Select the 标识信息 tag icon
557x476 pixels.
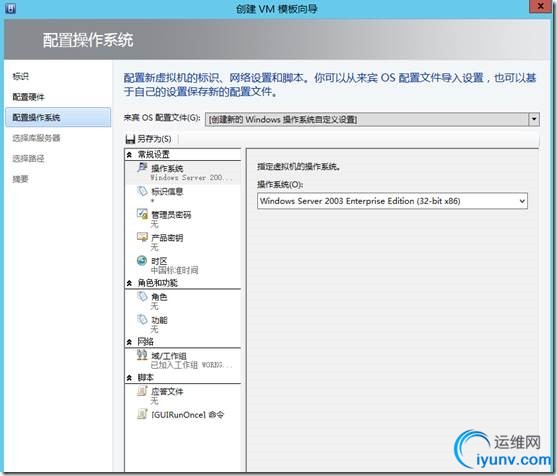[x=142, y=191]
